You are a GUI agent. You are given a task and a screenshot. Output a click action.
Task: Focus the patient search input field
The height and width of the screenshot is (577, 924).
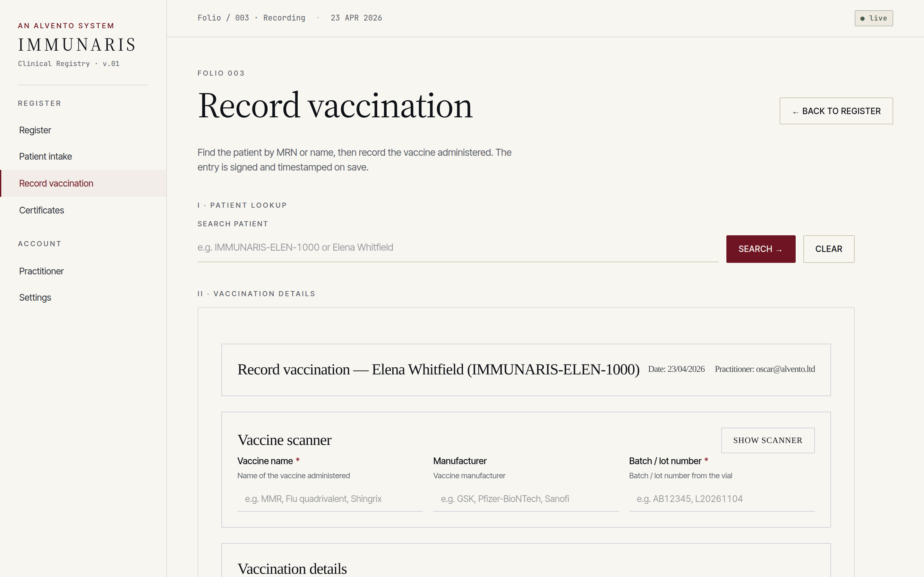tap(420, 247)
